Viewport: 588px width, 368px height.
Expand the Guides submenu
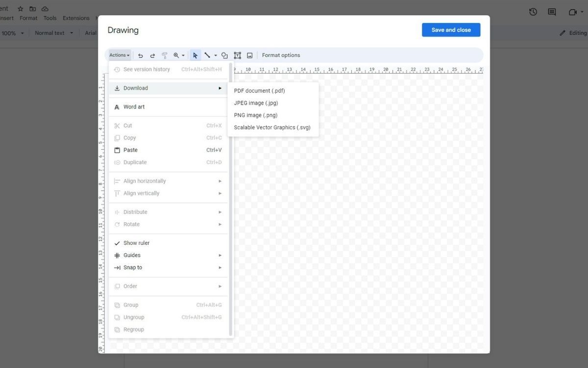(168, 255)
